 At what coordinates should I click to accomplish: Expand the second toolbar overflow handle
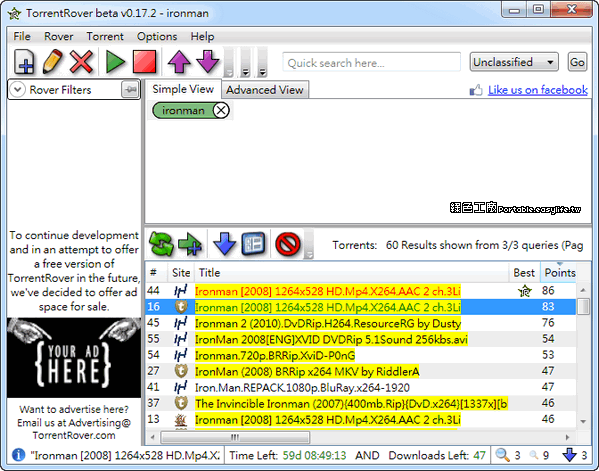click(x=246, y=62)
